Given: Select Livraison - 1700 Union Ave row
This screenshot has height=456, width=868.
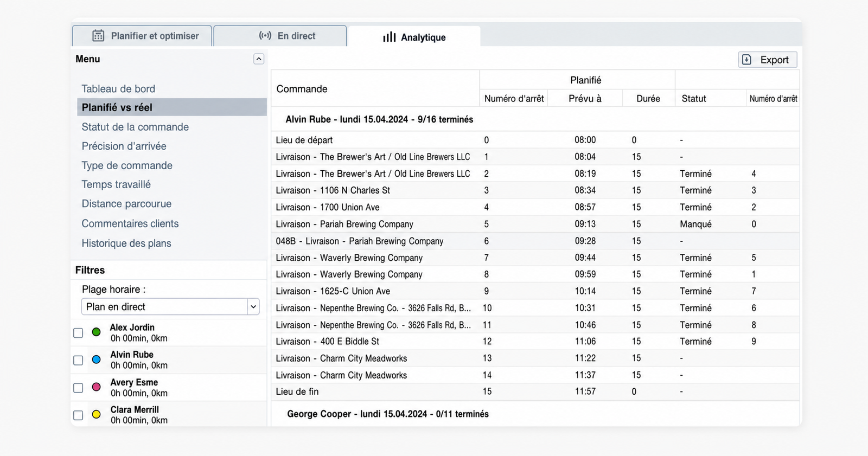Looking at the screenshot, I should tap(535, 207).
